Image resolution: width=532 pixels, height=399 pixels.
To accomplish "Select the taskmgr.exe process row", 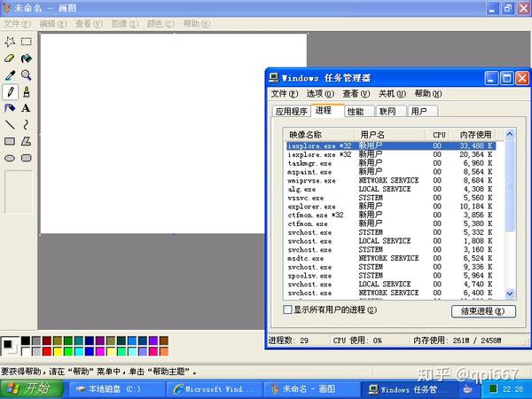I will click(391, 163).
